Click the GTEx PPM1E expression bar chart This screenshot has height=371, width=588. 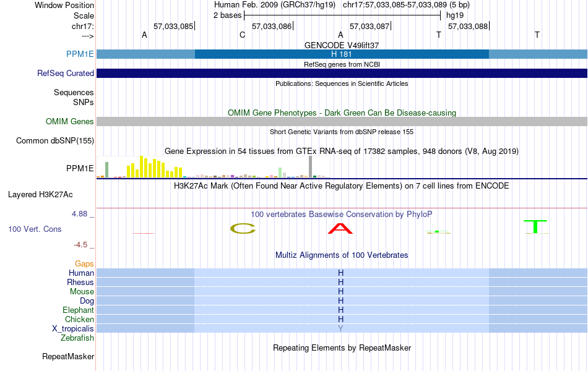tap(214, 167)
